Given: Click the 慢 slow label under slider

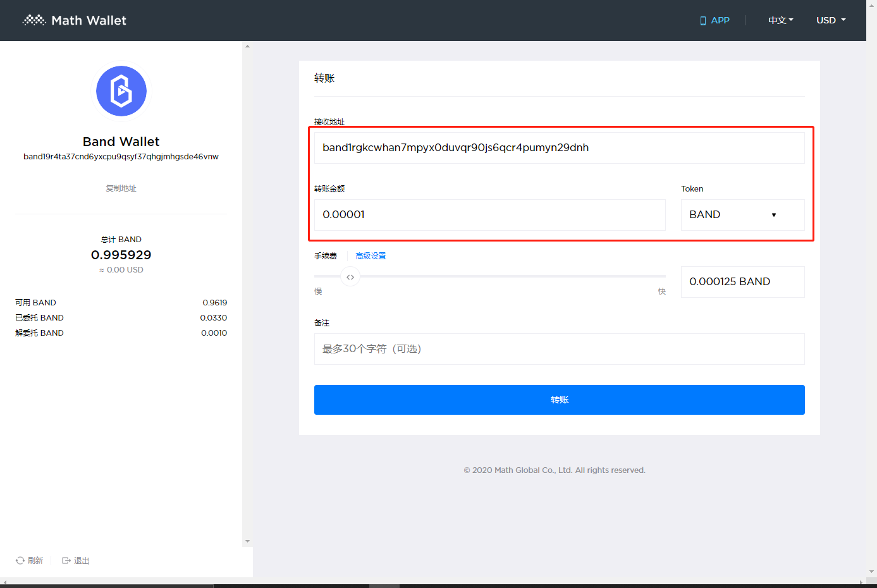Looking at the screenshot, I should [x=318, y=291].
